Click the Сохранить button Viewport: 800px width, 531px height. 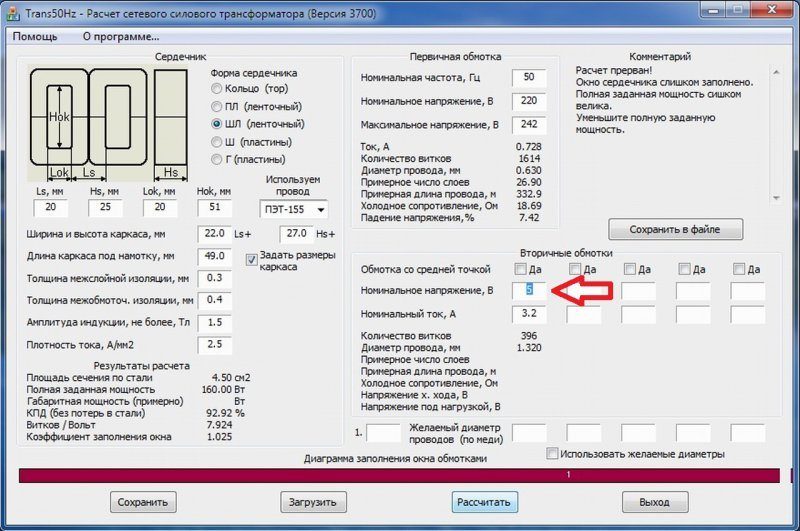pyautogui.click(x=143, y=502)
